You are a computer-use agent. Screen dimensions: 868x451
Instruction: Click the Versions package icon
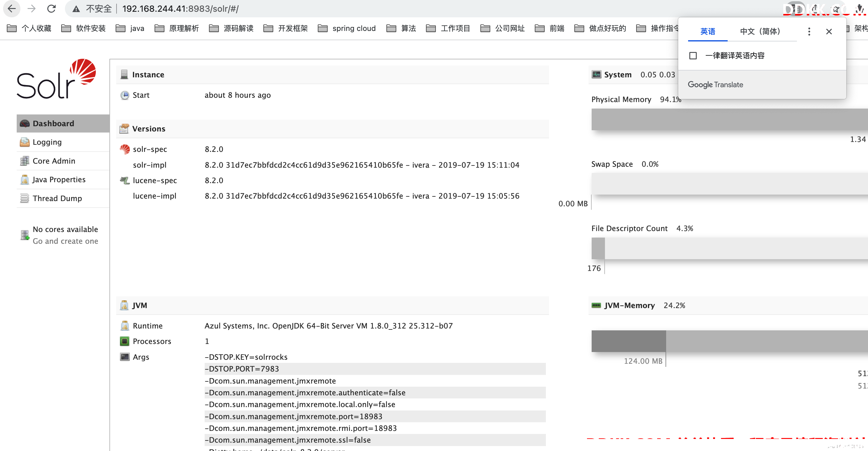124,128
